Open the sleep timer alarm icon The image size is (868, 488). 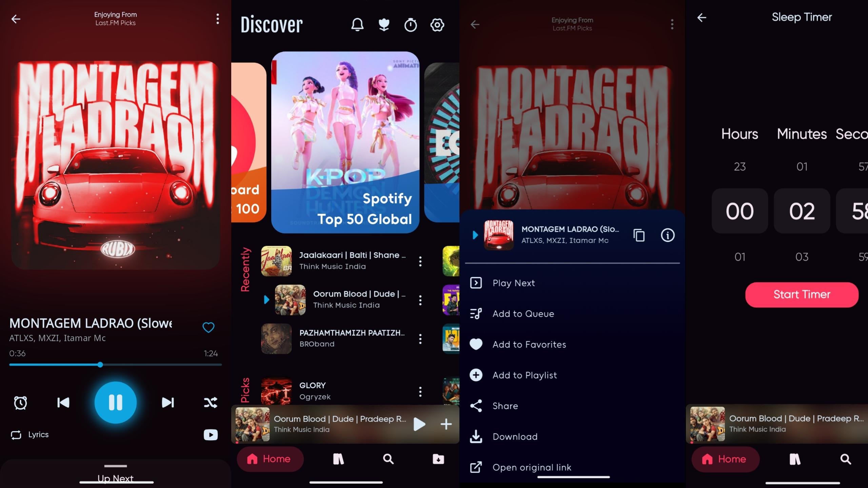(20, 403)
